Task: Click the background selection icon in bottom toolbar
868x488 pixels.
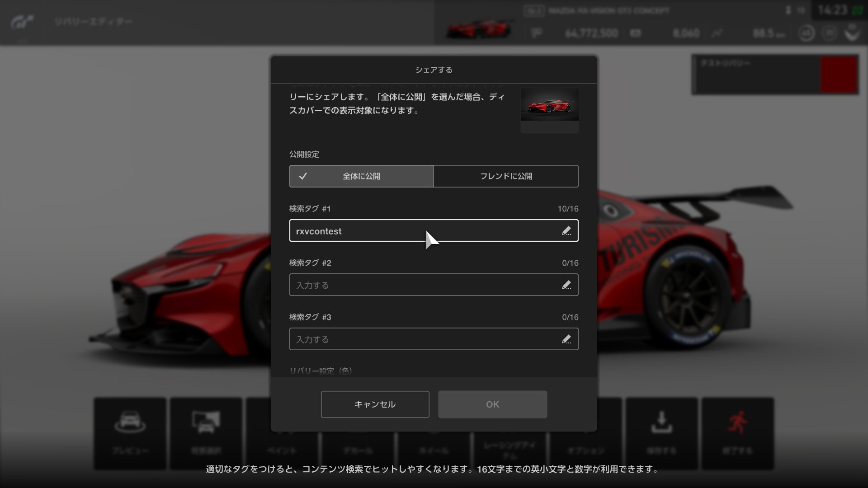Action: click(206, 422)
